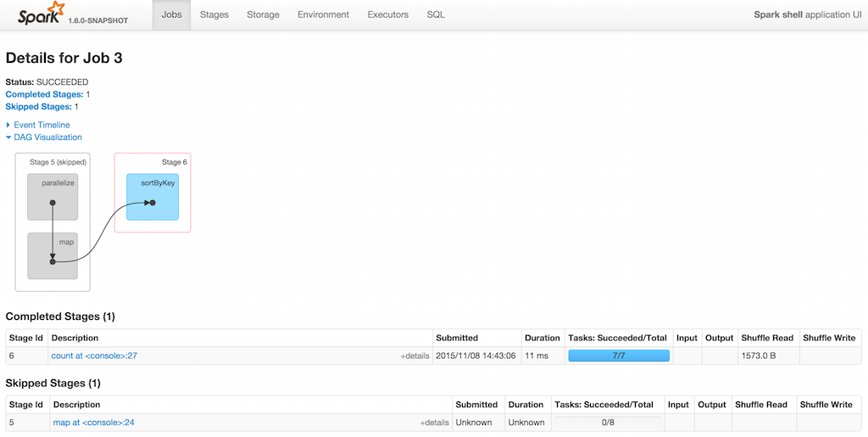Expand +details for stage 6
Image resolution: width=868 pixels, height=437 pixels.
tap(415, 356)
